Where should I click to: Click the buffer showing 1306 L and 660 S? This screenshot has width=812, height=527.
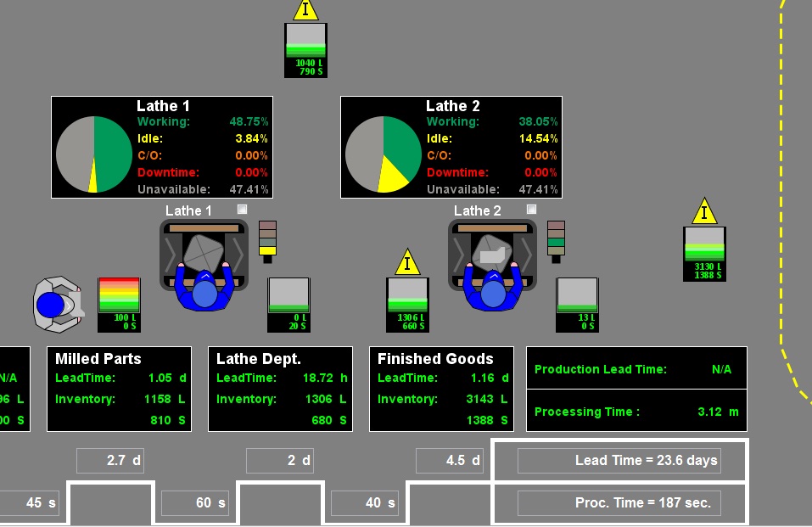(x=407, y=306)
